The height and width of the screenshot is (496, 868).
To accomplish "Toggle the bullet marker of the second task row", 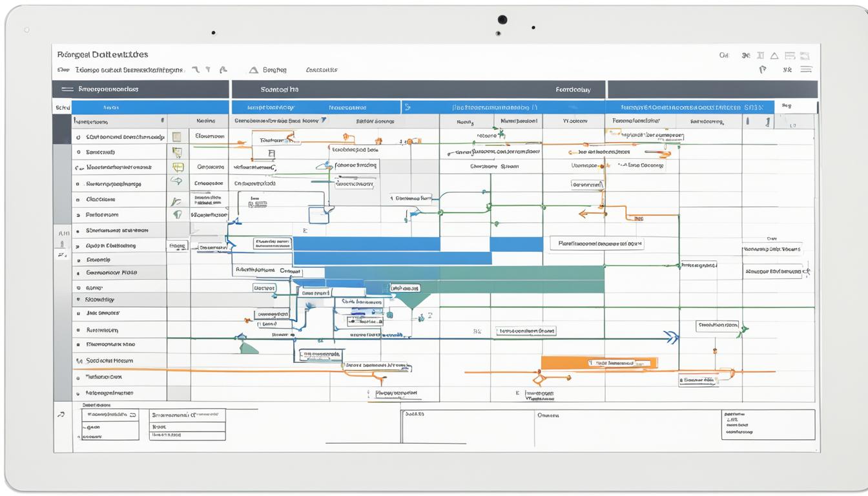I will (x=78, y=152).
